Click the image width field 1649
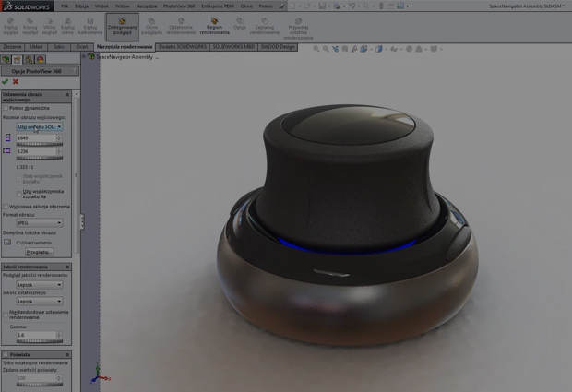 37,138
